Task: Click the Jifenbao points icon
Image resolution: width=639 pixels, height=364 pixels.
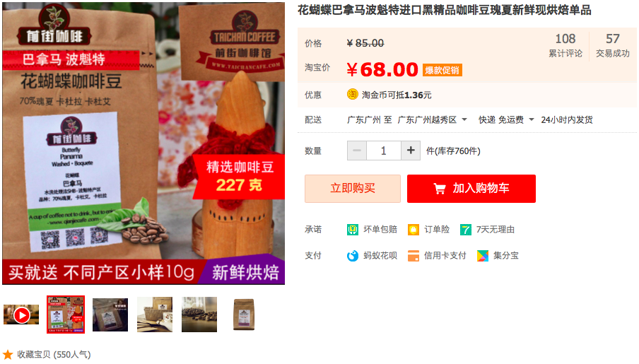Action: click(x=483, y=256)
